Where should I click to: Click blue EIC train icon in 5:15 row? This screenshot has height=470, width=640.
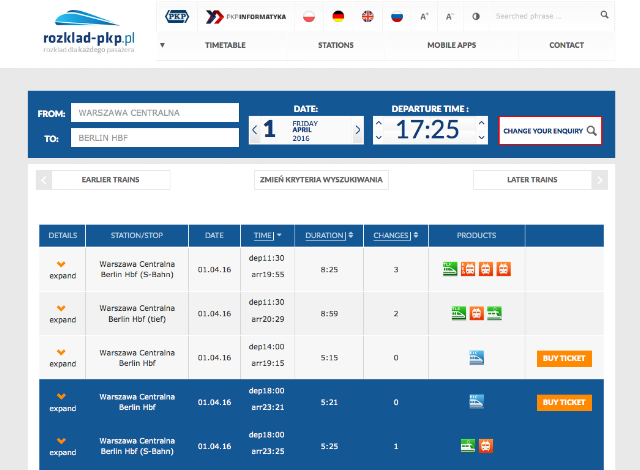[x=476, y=357]
